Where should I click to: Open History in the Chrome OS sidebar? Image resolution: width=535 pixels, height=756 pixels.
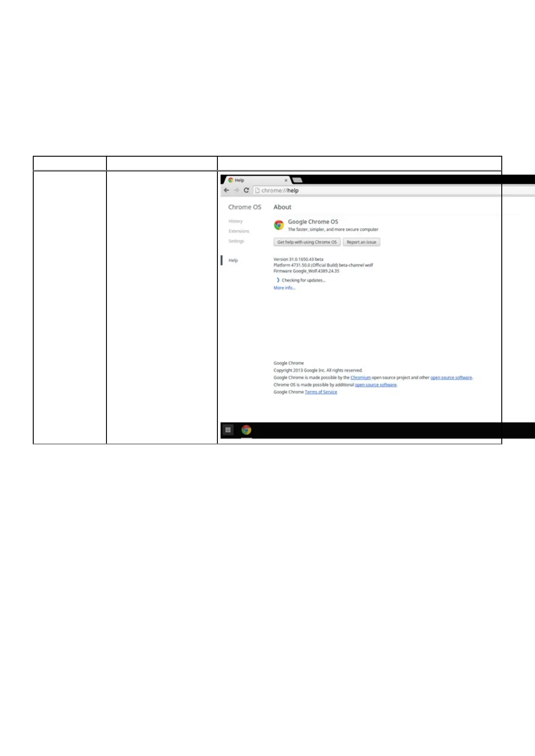(x=235, y=221)
